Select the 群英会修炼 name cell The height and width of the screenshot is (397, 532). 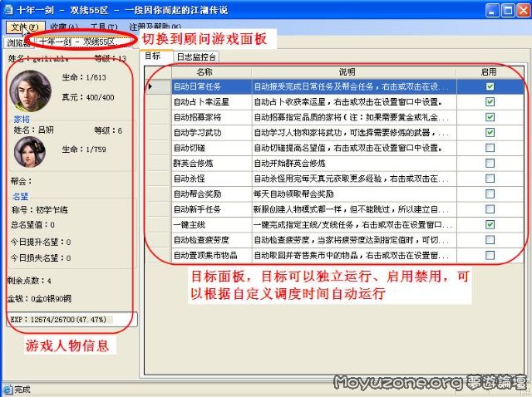pyautogui.click(x=211, y=163)
